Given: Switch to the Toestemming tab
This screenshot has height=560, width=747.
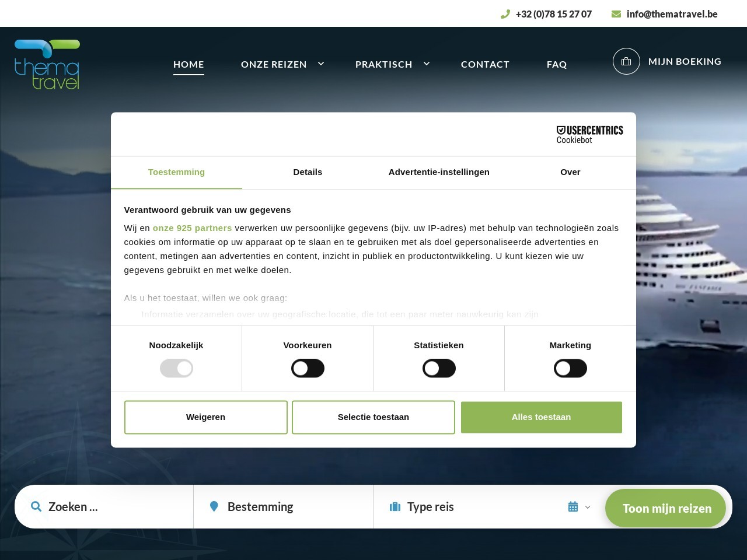Looking at the screenshot, I should click(x=176, y=172).
